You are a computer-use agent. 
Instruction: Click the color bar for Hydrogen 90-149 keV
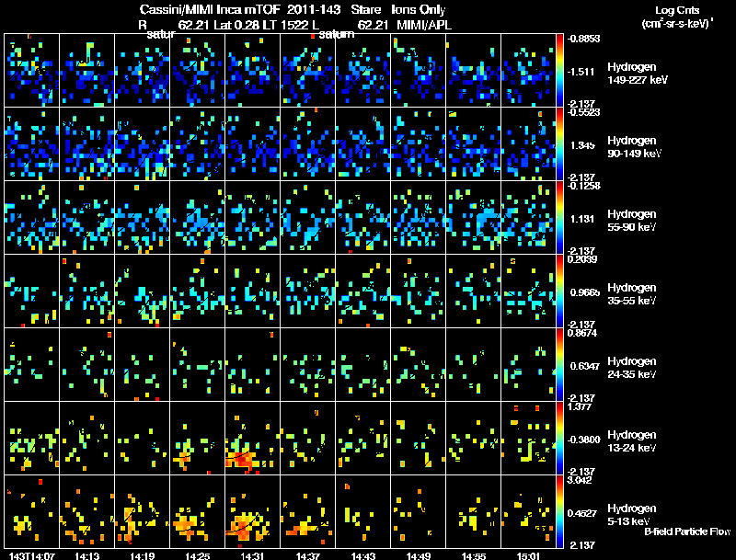click(x=559, y=144)
